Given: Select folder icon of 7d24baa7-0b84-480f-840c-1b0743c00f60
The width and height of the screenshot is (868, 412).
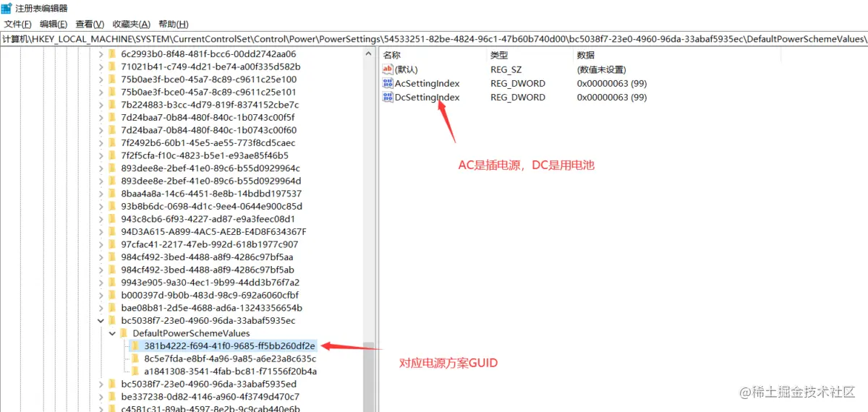Looking at the screenshot, I should pyautogui.click(x=112, y=130).
